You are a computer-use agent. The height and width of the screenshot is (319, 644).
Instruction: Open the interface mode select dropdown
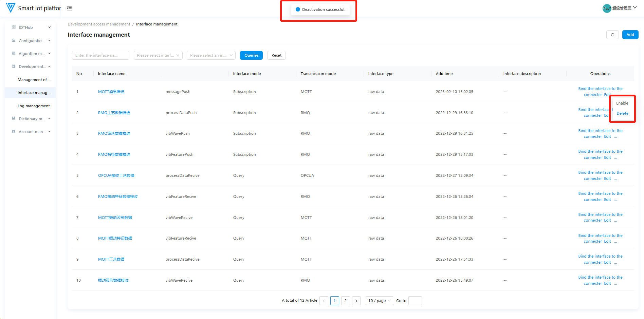point(158,55)
